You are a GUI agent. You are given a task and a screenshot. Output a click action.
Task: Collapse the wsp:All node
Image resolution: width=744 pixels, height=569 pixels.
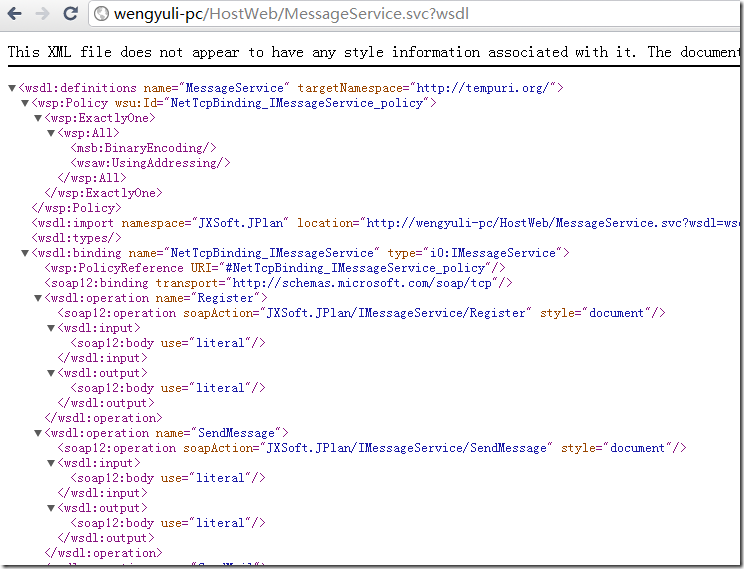(x=51, y=133)
